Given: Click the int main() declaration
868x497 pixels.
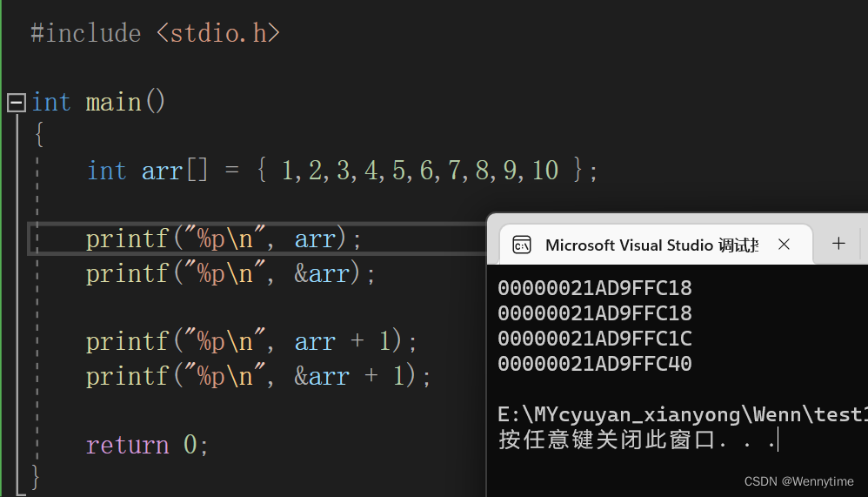Looking at the screenshot, I should pyautogui.click(x=98, y=103).
